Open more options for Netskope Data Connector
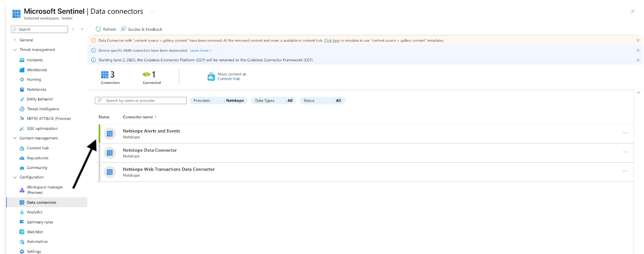The width and height of the screenshot is (644, 254). [x=625, y=152]
